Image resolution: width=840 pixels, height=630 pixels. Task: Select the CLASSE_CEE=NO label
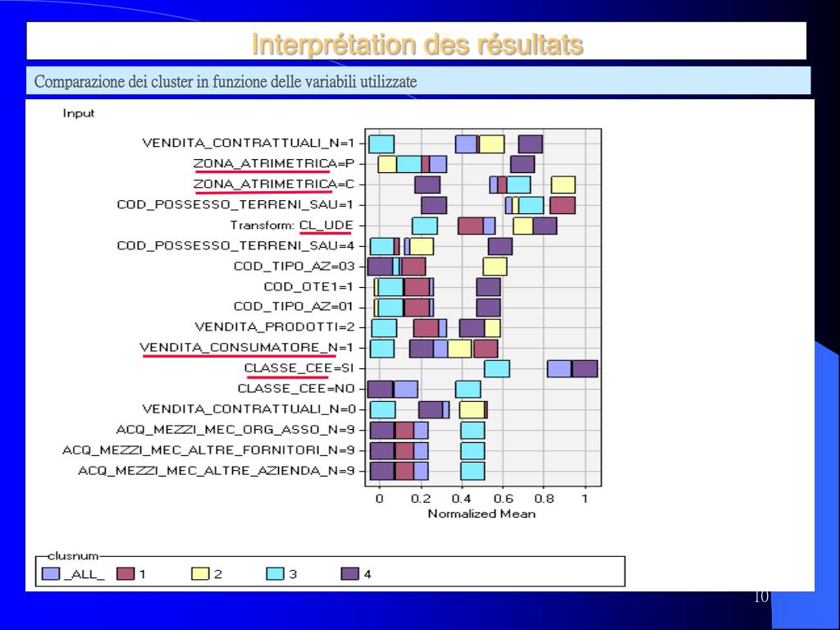[x=296, y=388]
